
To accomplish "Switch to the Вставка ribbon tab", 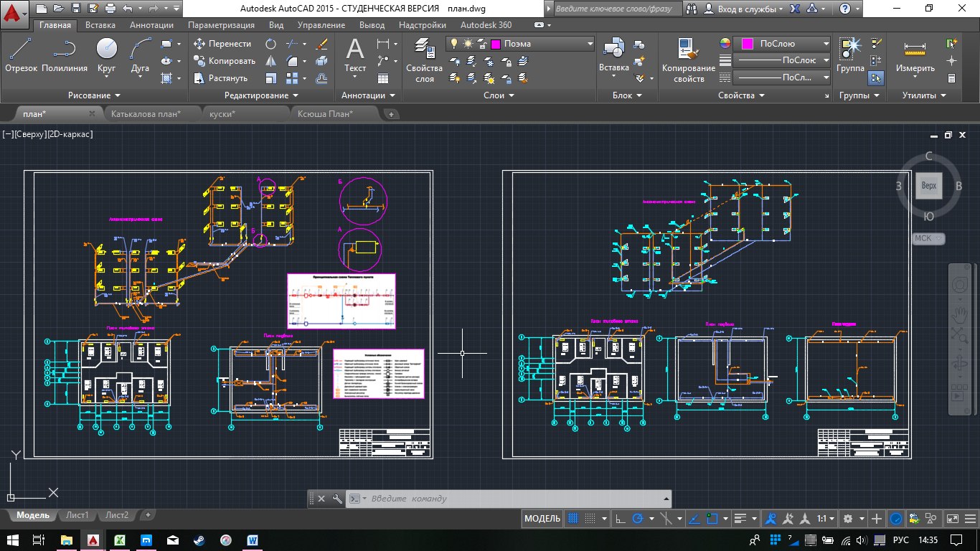I will (100, 25).
